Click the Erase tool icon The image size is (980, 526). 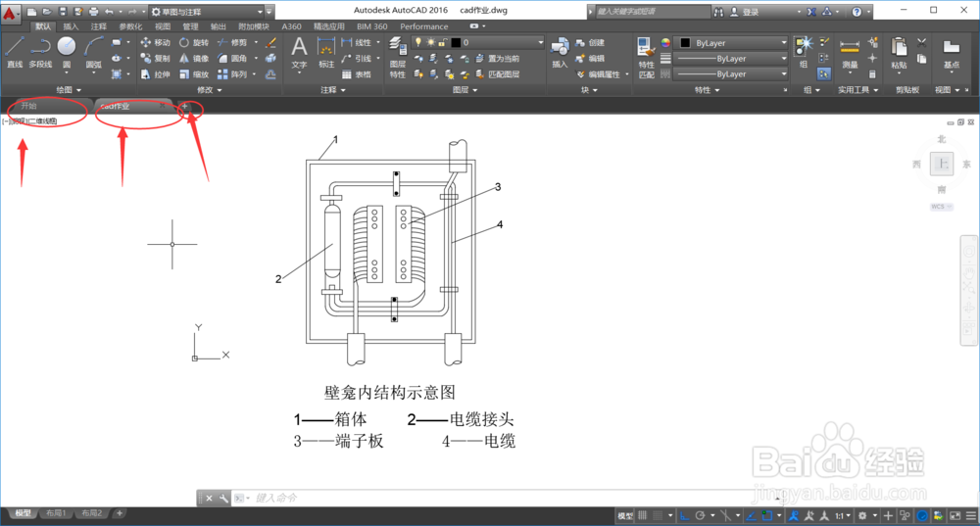270,42
